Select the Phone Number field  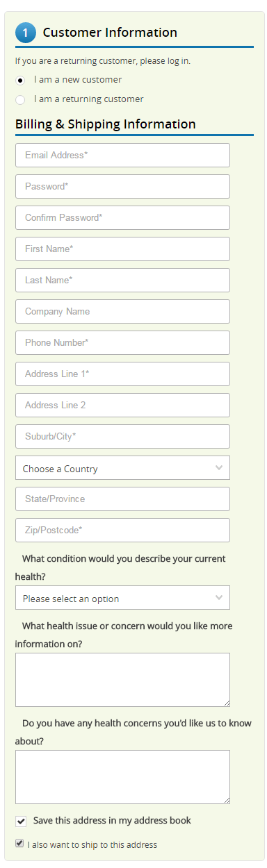122,343
